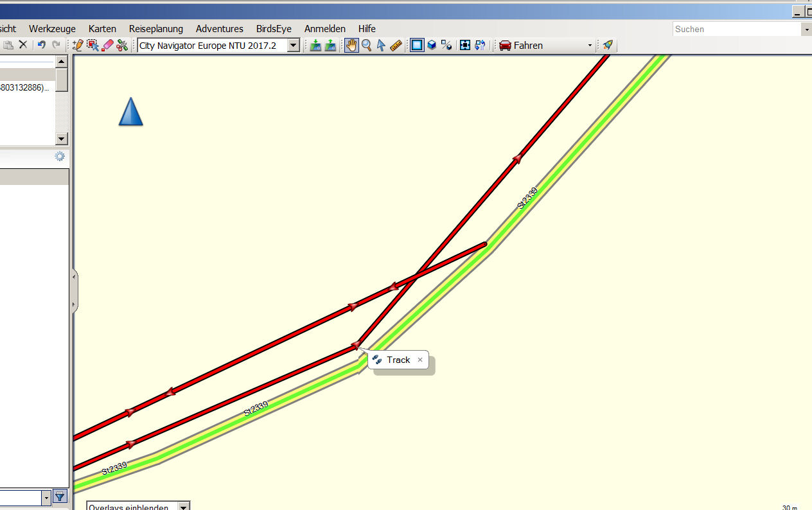Click the scissors Divide track tool
Image resolution: width=812 pixels, height=510 pixels.
(122, 45)
